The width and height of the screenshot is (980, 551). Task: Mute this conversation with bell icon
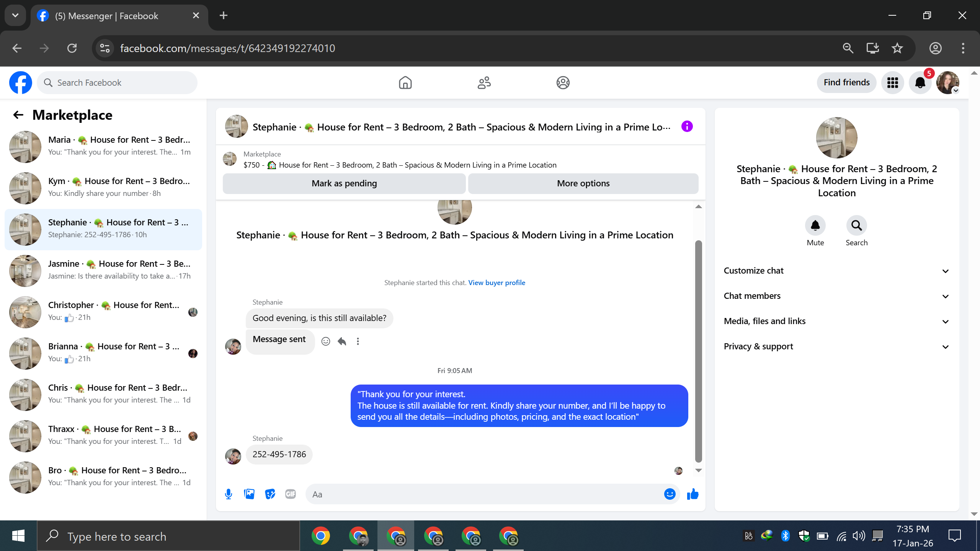coord(815,226)
